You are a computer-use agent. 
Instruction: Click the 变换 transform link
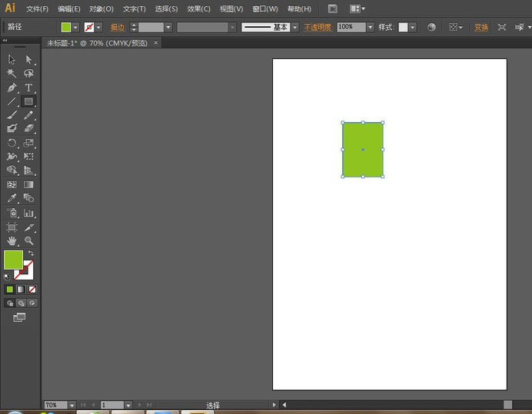coord(480,27)
